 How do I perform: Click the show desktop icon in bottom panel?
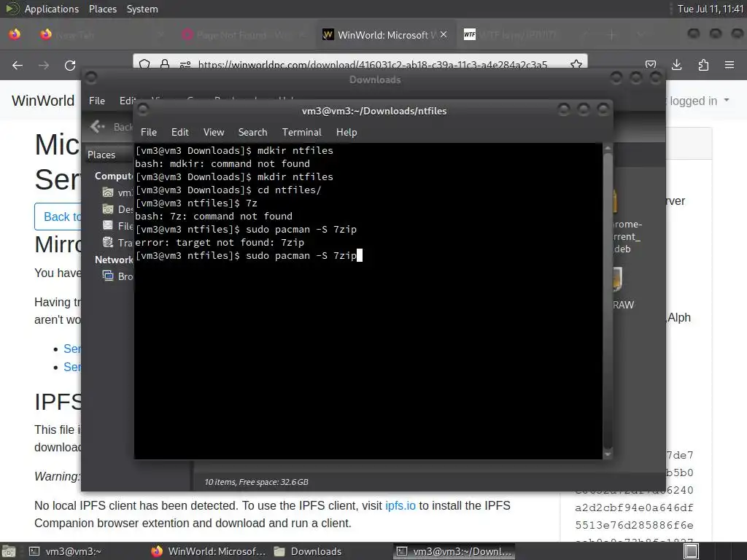click(9, 551)
